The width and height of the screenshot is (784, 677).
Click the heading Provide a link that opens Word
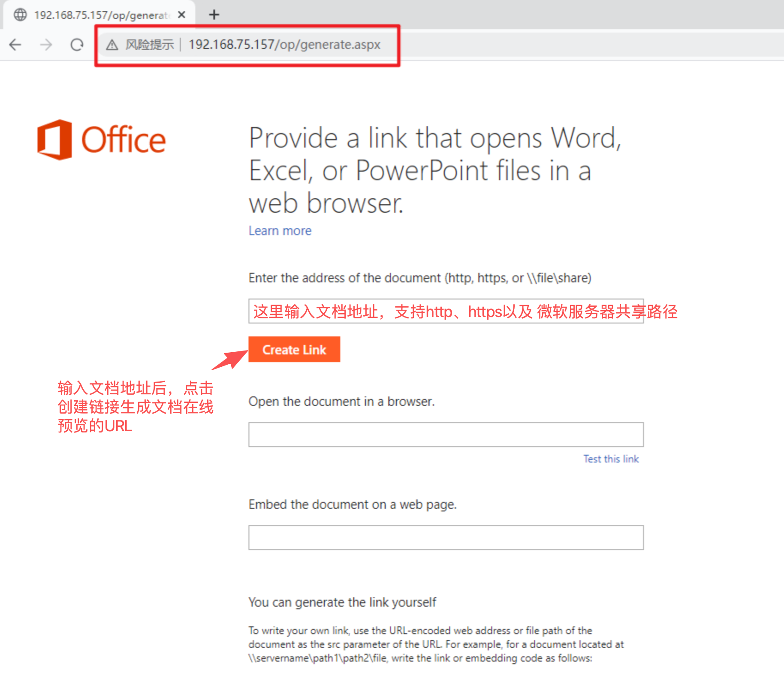(435, 170)
